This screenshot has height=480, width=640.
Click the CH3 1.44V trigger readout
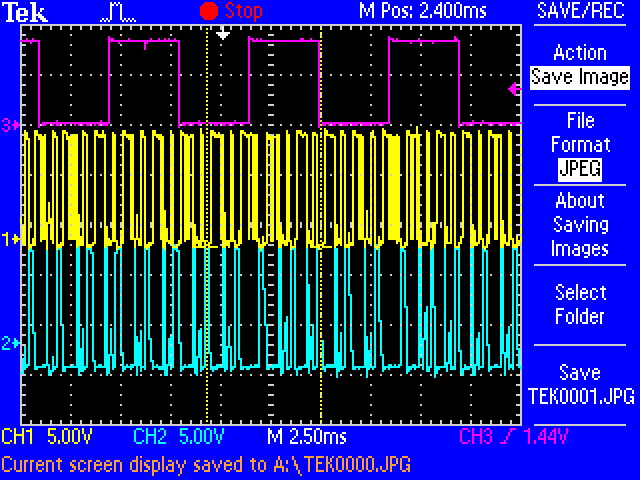(x=513, y=437)
